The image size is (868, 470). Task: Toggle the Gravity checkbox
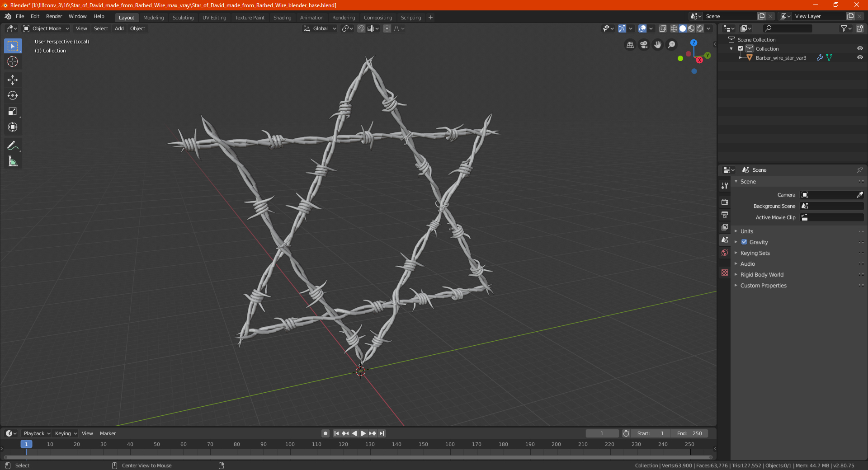[744, 242]
